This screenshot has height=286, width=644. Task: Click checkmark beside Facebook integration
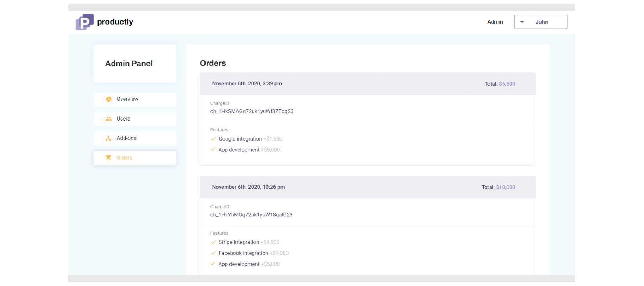coord(213,253)
